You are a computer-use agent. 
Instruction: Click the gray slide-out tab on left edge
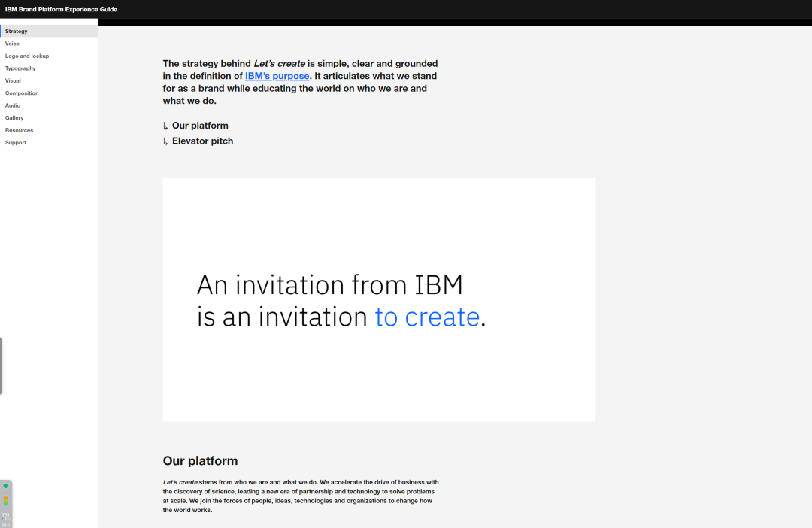[x=1, y=366]
